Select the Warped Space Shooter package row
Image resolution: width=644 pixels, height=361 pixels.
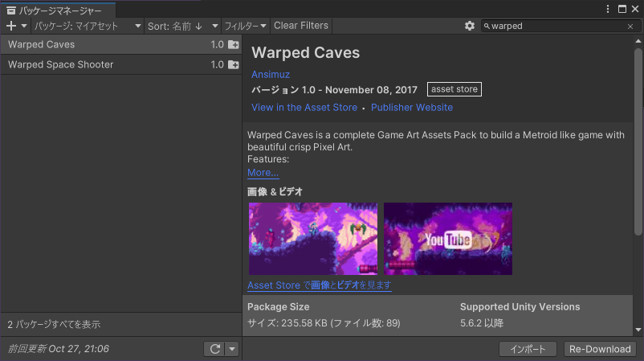(121, 64)
